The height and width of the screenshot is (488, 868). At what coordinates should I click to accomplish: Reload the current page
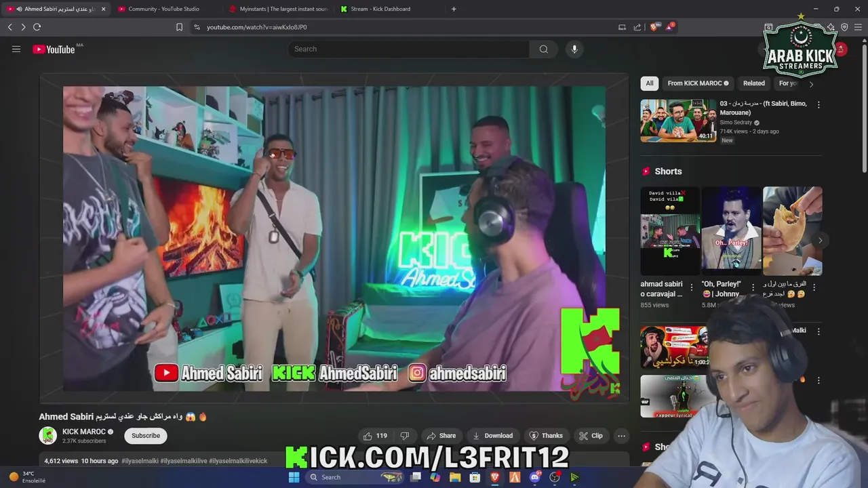pos(37,27)
